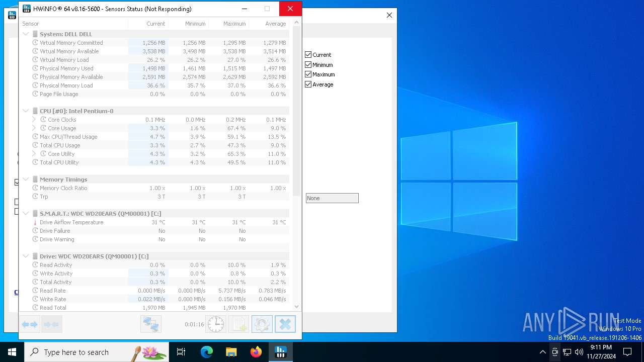Click the HWiNFO taskbar icon

point(281,352)
